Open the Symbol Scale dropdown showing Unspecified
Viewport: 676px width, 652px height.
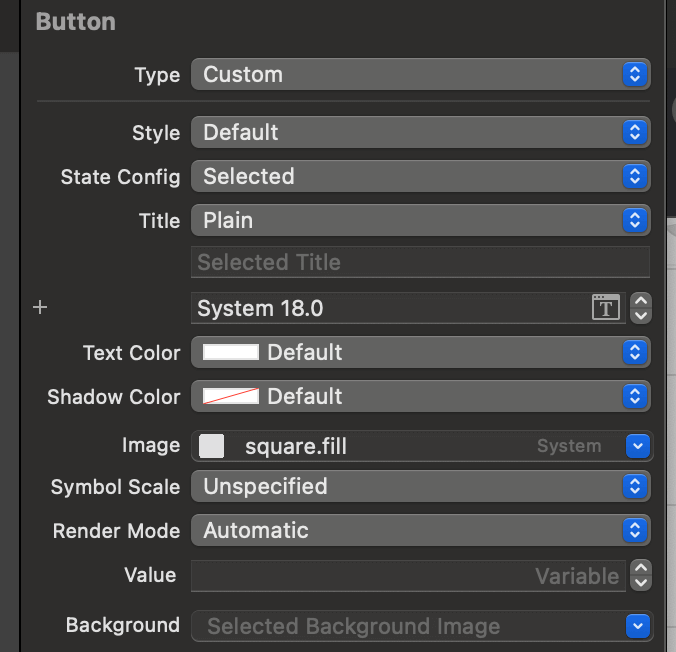coord(420,486)
